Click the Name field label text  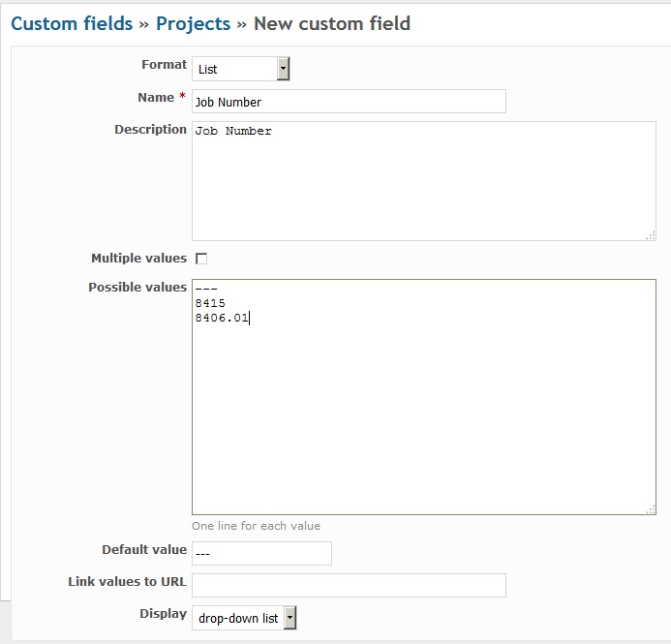156,98
